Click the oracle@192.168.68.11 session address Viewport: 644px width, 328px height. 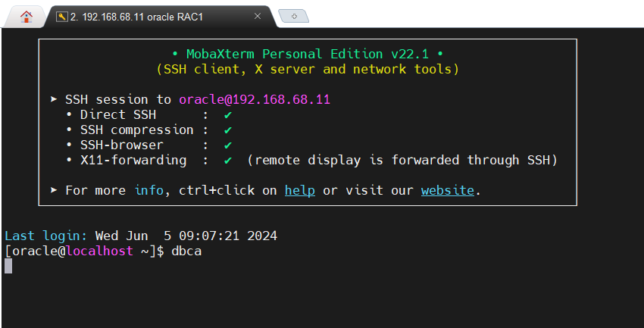(255, 100)
